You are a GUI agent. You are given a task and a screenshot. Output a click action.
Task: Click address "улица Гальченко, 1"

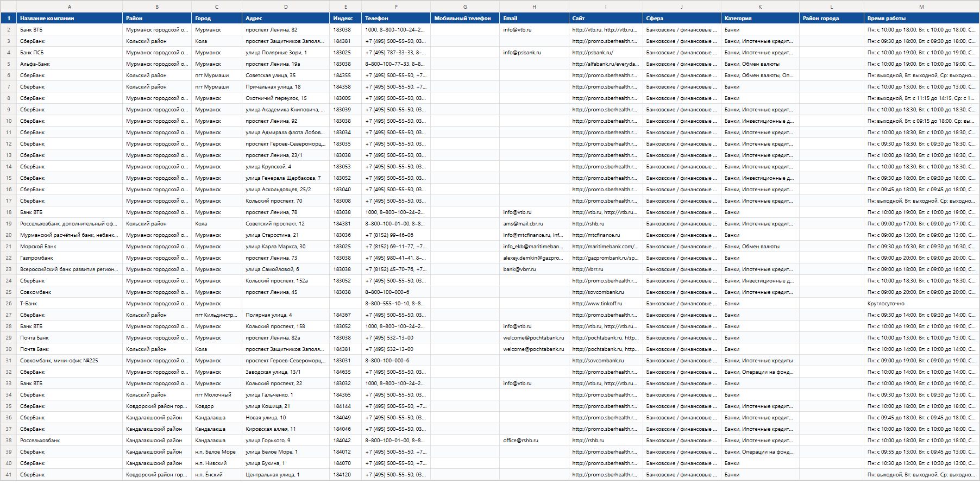286,395
